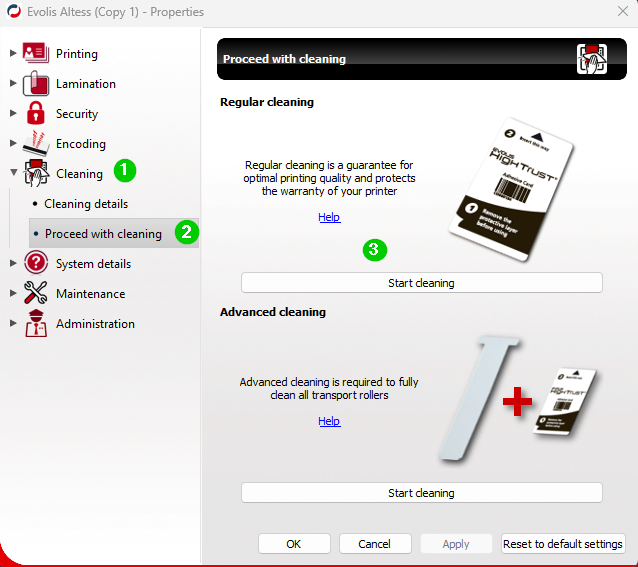
Task: Select the Encoding menu label
Action: (81, 144)
